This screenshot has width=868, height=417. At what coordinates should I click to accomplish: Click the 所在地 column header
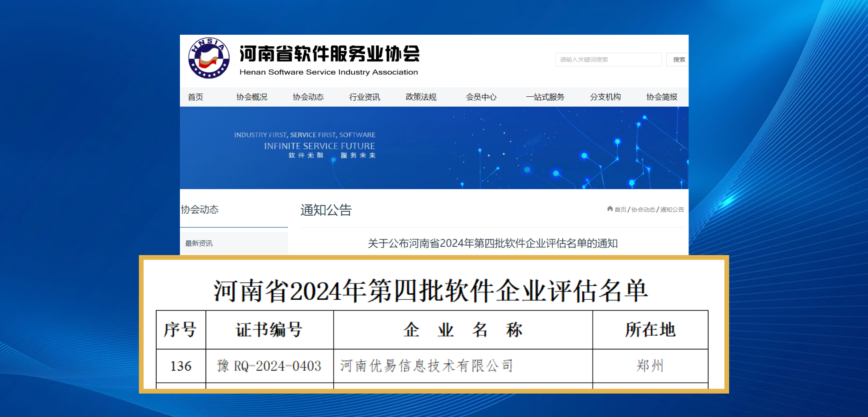pos(650,330)
